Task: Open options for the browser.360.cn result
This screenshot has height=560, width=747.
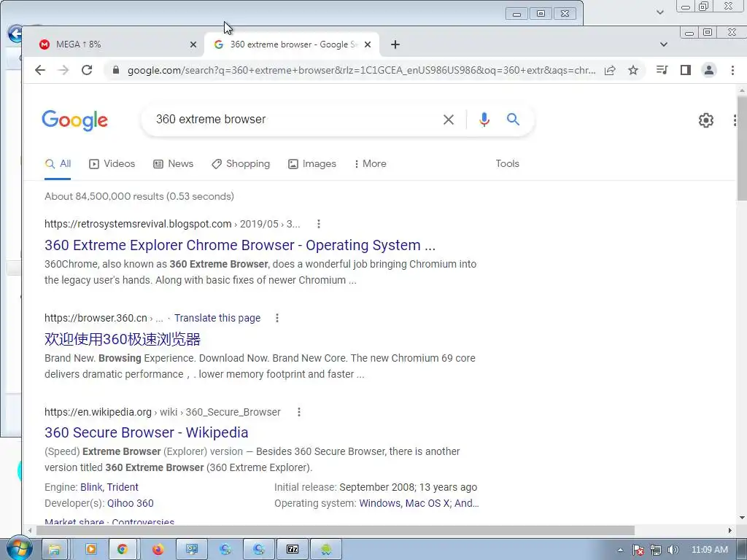Action: tap(277, 318)
